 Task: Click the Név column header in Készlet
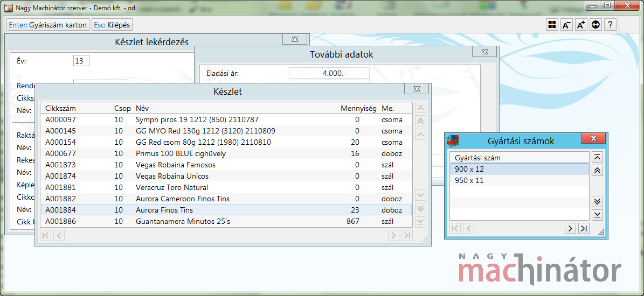click(x=142, y=109)
